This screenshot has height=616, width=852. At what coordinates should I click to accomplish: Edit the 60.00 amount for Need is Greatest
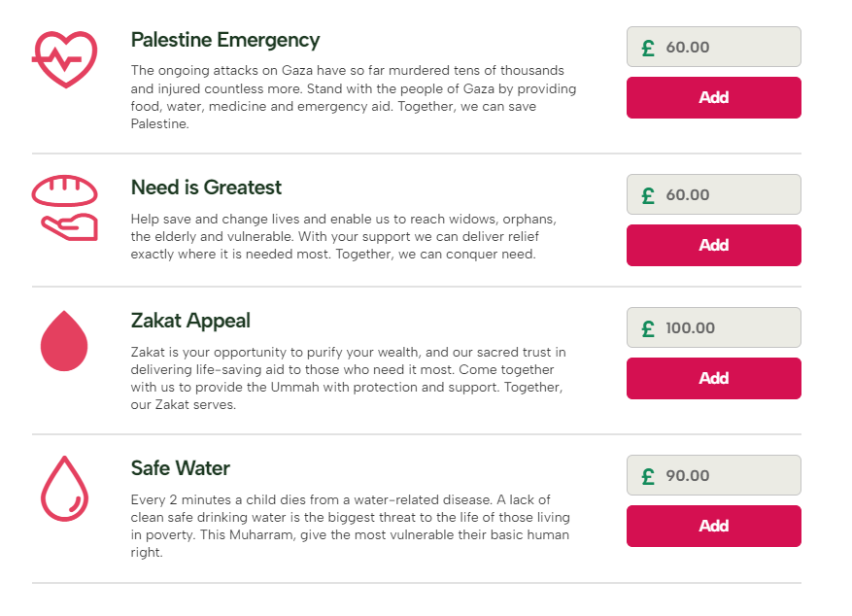(x=713, y=194)
